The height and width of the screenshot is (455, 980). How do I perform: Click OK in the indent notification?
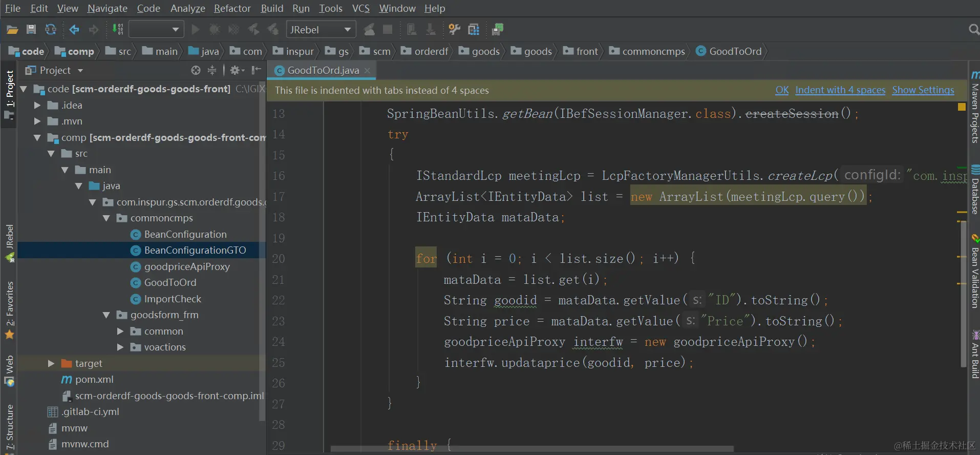click(x=782, y=90)
